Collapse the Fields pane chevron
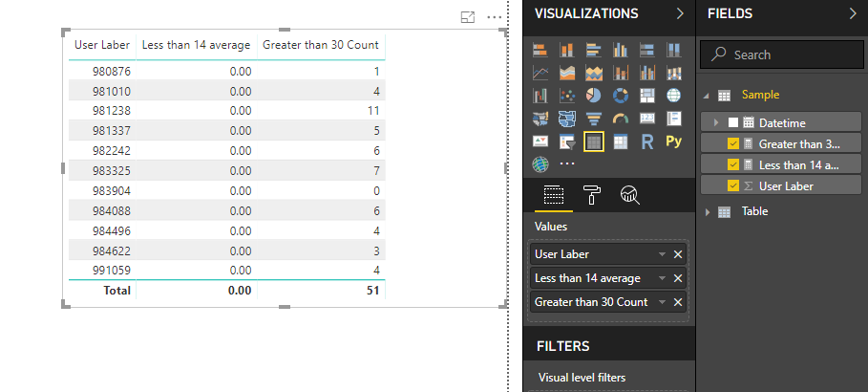Image resolution: width=868 pixels, height=392 pixels. click(853, 13)
